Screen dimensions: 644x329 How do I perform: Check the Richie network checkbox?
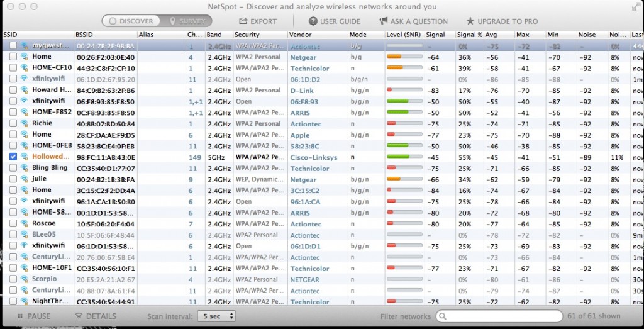(x=13, y=123)
